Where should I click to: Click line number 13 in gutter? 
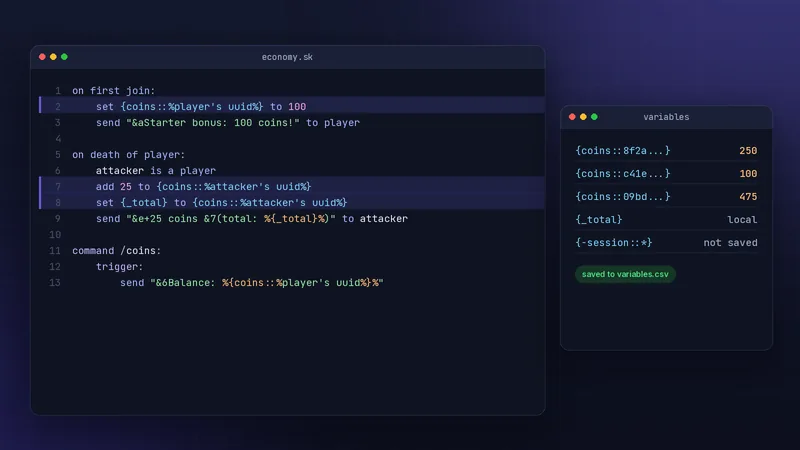tap(55, 283)
